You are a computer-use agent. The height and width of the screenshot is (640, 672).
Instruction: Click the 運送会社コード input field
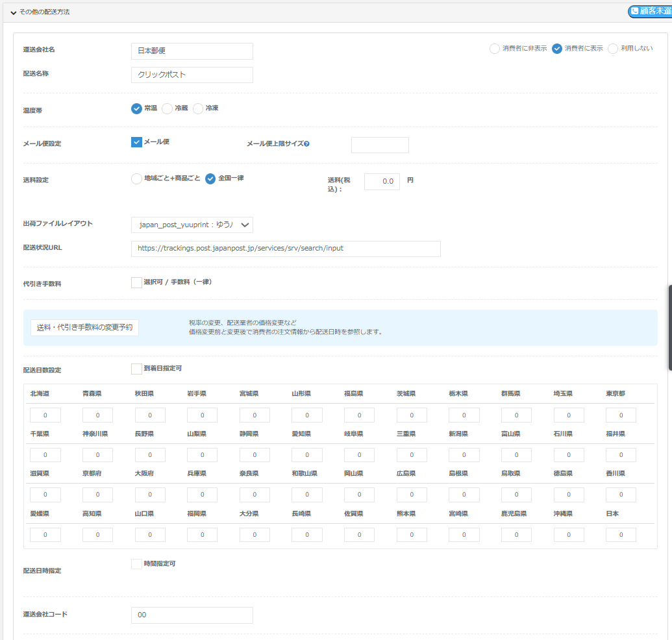coord(192,615)
